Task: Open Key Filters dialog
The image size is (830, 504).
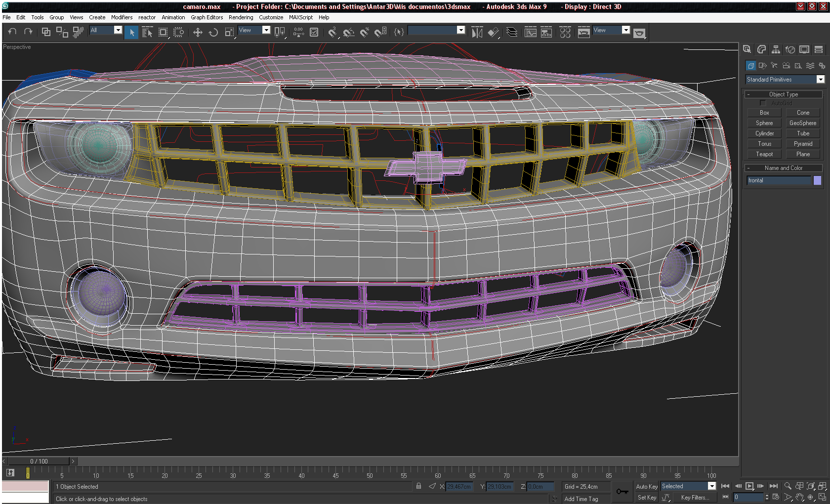Action: pyautogui.click(x=695, y=498)
